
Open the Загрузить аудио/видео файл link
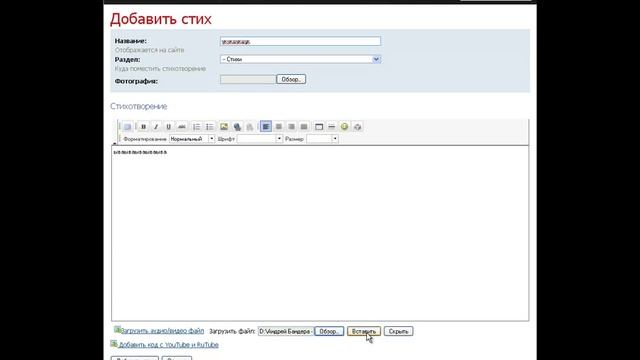(x=162, y=331)
